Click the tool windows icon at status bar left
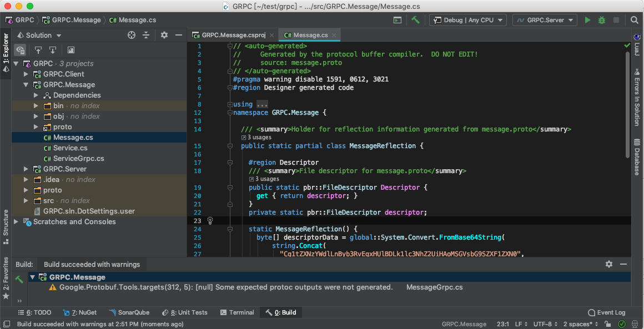This screenshot has width=644, height=329. [6, 324]
